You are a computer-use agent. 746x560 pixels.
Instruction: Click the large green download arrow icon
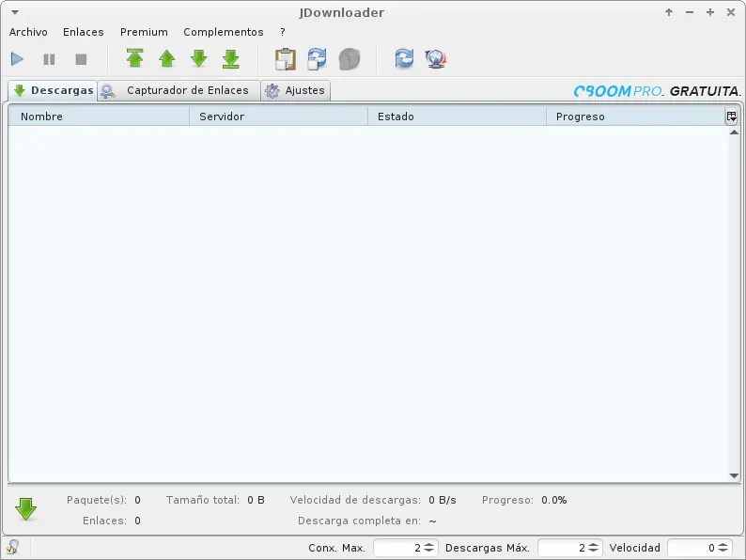pos(25,509)
